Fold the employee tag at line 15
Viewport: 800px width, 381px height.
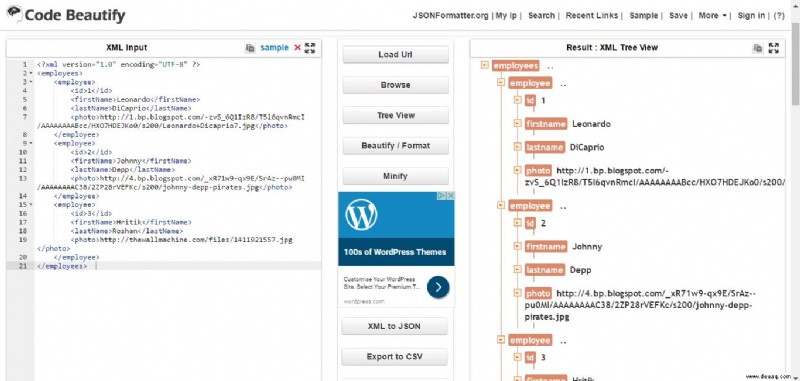click(x=31, y=205)
